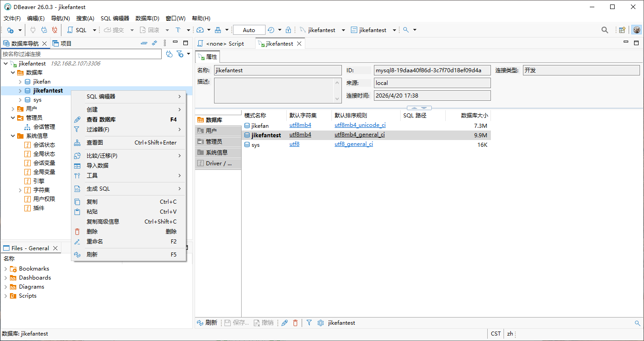Click the 刷新 button in bottom toolbar
Image resolution: width=644 pixels, height=341 pixels.
(207, 323)
